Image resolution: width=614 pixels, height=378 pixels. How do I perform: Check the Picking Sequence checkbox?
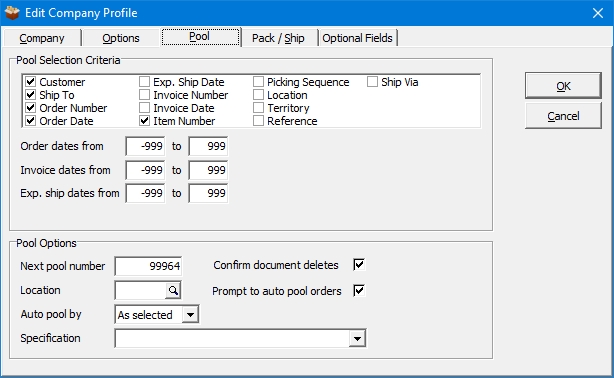coord(258,82)
